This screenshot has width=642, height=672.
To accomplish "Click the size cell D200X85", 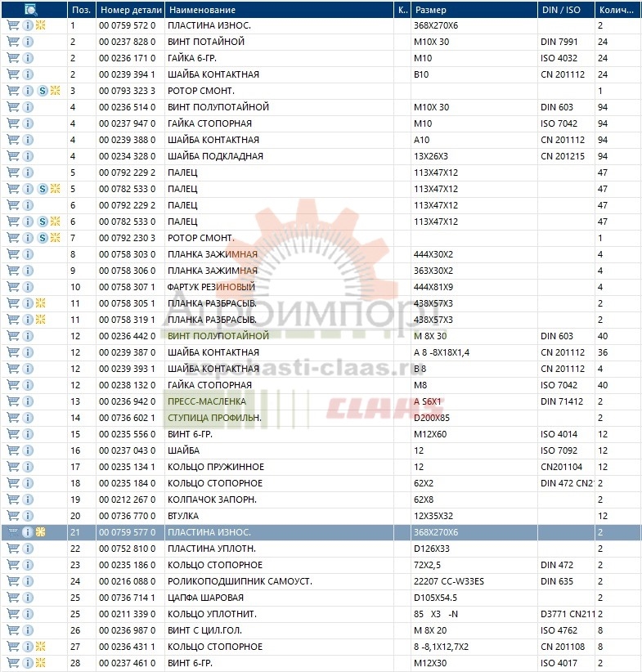I will point(432,418).
